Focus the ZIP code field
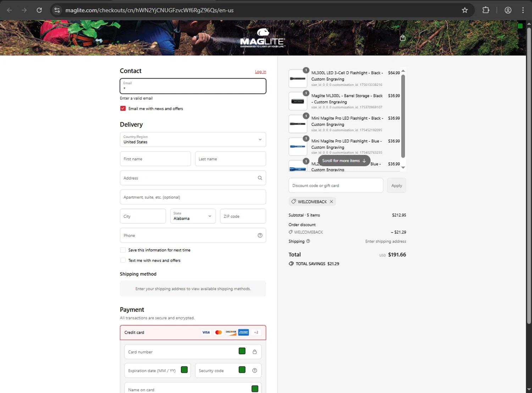This screenshot has height=393, width=532. point(243,216)
